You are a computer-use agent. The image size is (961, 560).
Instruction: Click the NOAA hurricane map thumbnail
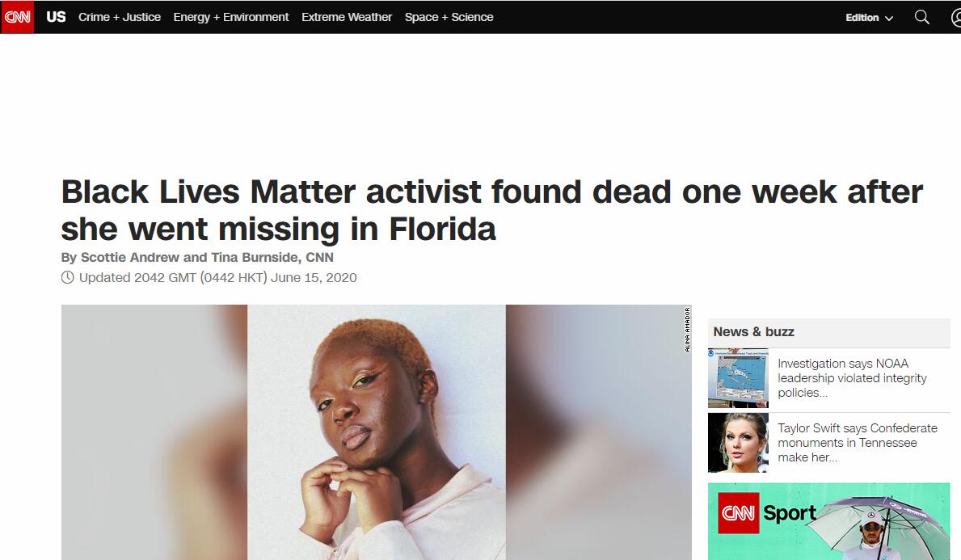[x=738, y=378]
